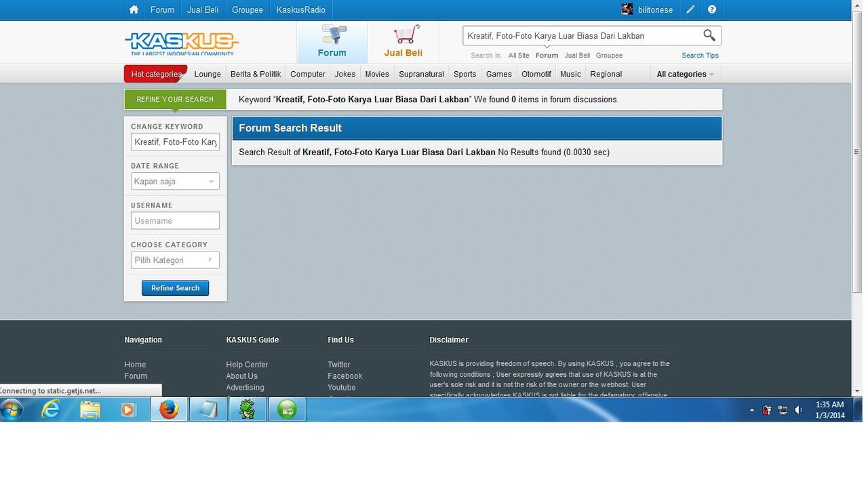This screenshot has width=868, height=488.
Task: Click the red flag tray icon
Action: [x=767, y=410]
